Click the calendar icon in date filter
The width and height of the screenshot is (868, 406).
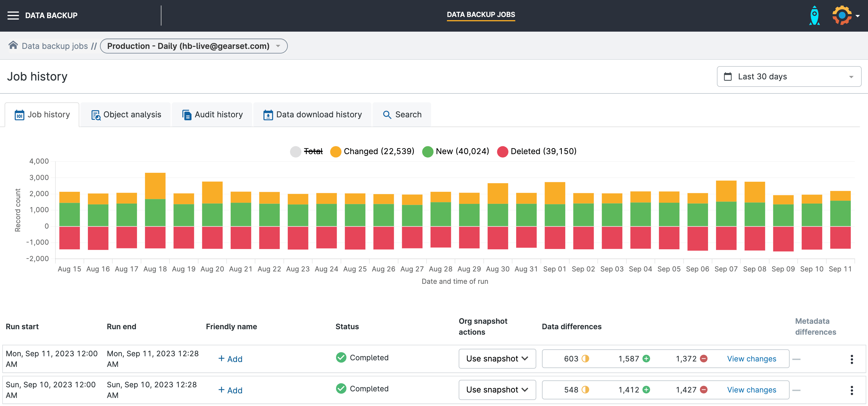tap(728, 76)
